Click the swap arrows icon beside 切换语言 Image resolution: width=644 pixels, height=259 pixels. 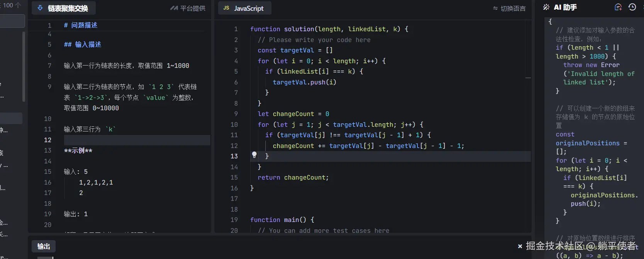click(495, 8)
